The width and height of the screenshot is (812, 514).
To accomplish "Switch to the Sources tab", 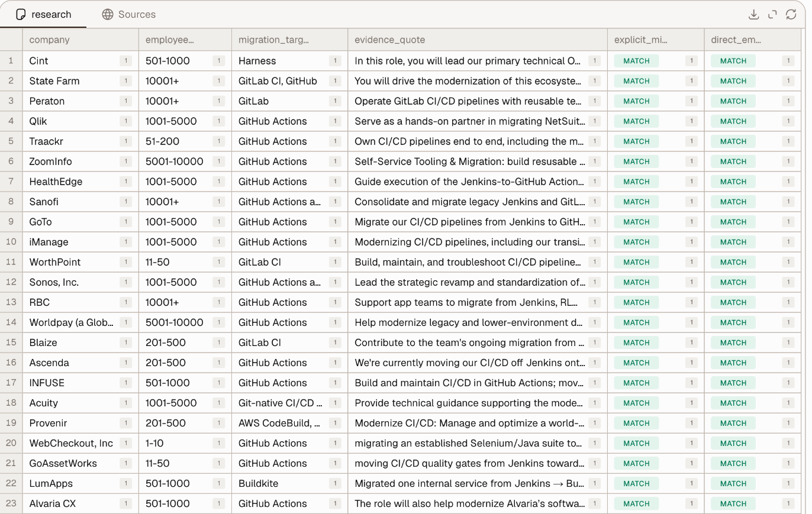I will tap(128, 14).
